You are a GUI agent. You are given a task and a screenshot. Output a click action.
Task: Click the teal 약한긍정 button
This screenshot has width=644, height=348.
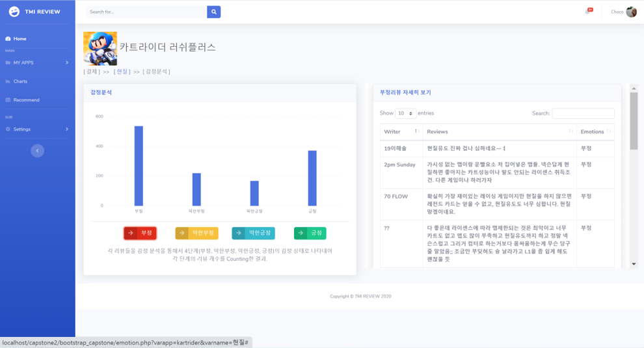coord(254,233)
